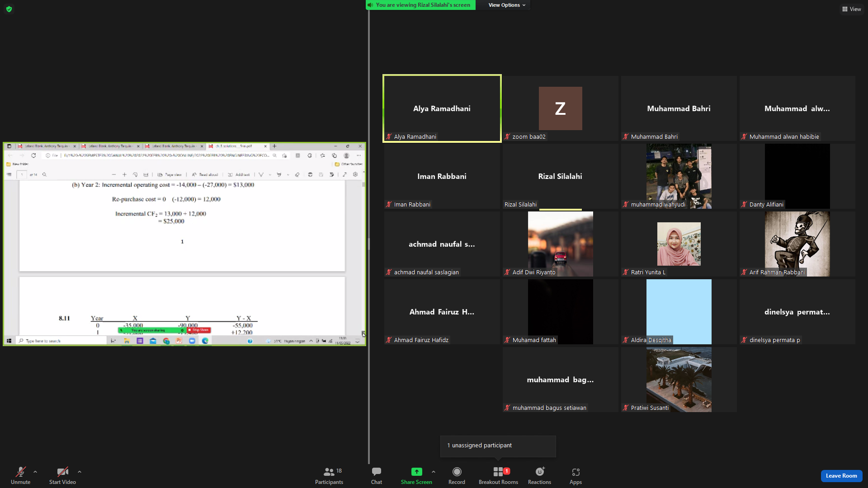Click the green Share Screen icon
This screenshot has height=488, width=868.
coord(416,472)
